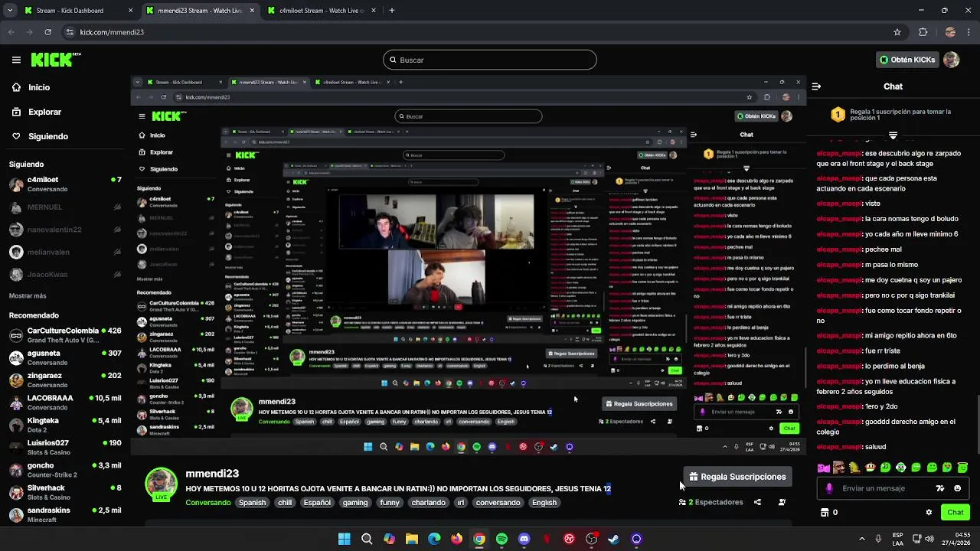Click the Conversando category link under title
This screenshot has height=551, width=980.
207,503
